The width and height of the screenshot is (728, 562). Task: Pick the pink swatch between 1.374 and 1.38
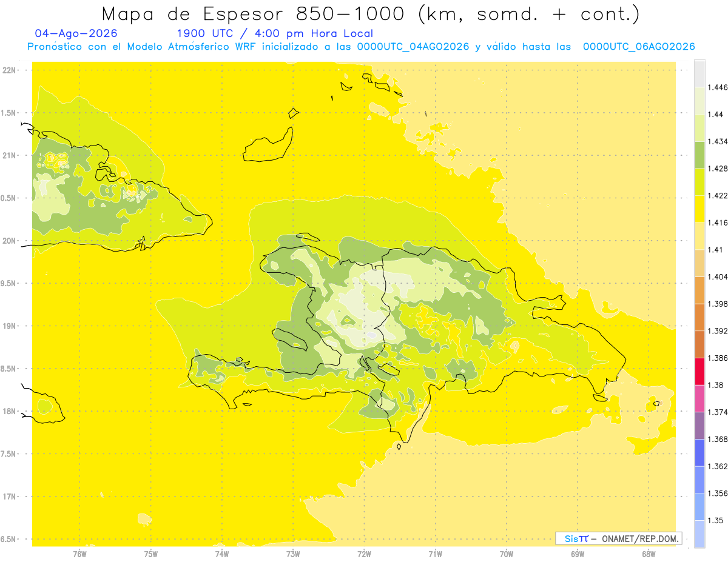(x=699, y=398)
